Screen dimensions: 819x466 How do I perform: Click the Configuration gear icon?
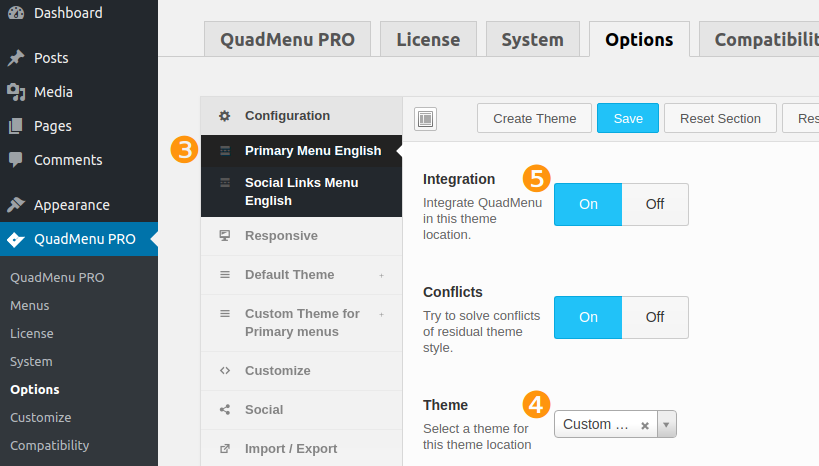pyautogui.click(x=225, y=116)
